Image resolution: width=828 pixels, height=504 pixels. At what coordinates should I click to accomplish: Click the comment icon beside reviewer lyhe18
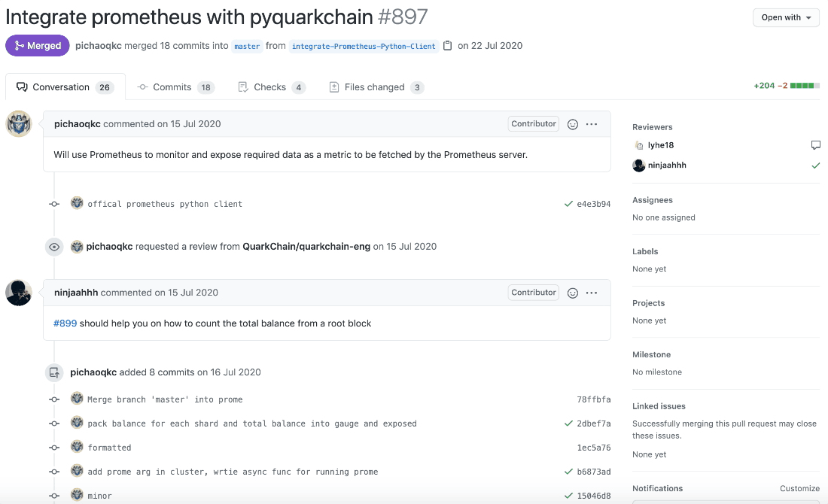coord(815,145)
